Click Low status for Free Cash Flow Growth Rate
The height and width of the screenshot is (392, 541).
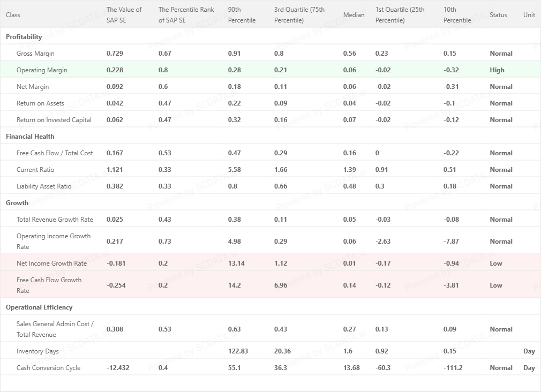[496, 285]
